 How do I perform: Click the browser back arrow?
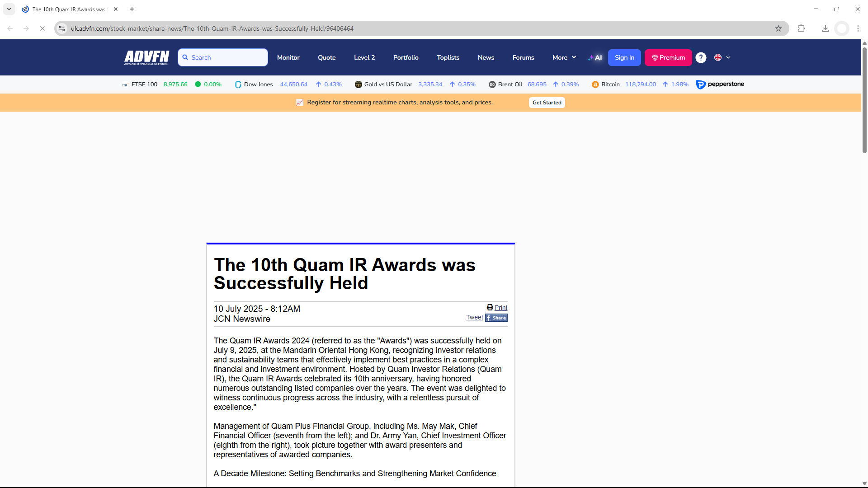click(x=10, y=28)
